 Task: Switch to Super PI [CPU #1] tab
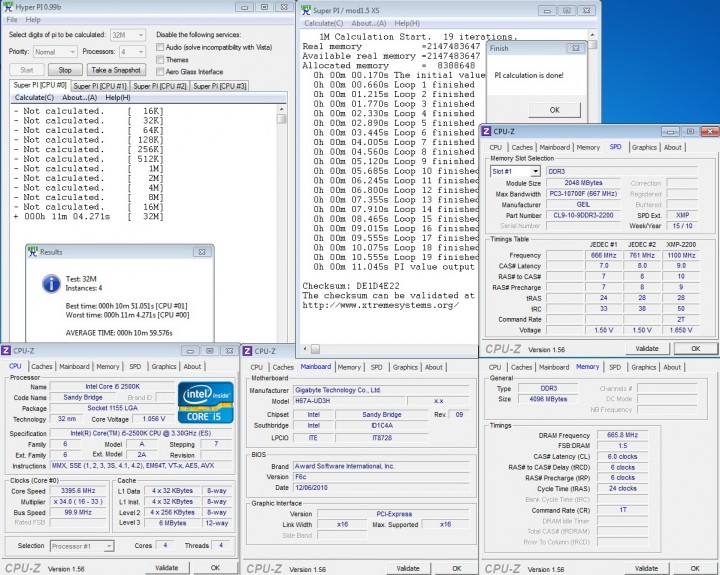click(x=100, y=86)
